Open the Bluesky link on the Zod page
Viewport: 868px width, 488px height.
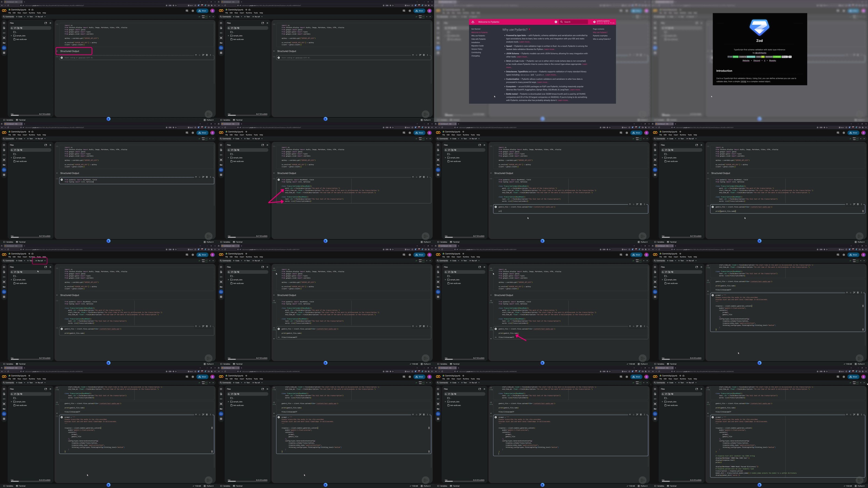[773, 61]
